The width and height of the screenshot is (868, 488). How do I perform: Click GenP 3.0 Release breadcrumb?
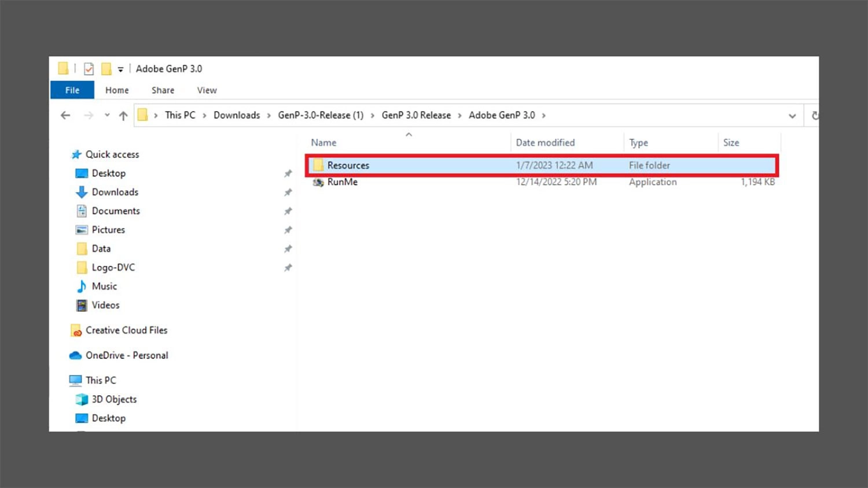point(416,115)
